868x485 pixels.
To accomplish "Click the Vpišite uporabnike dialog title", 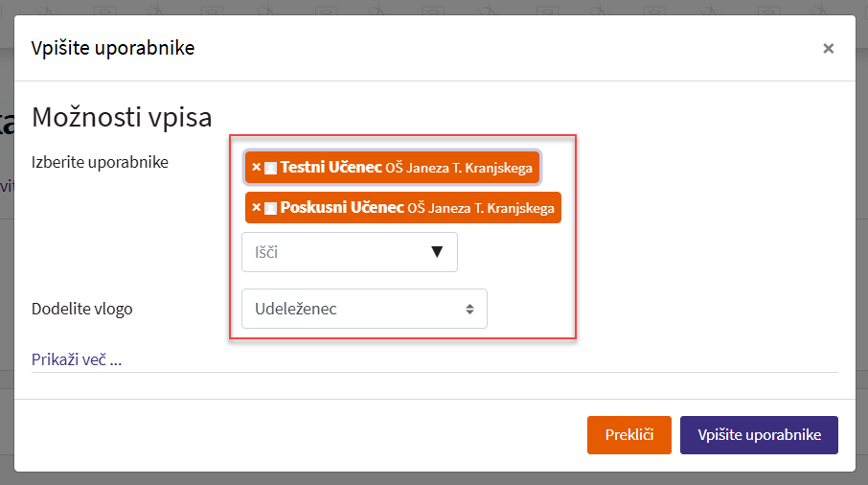I will [113, 48].
